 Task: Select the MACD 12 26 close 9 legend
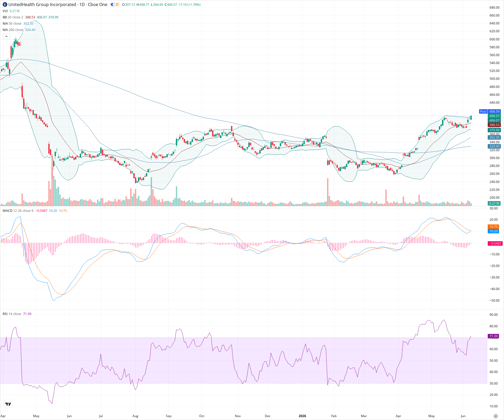pos(18,211)
